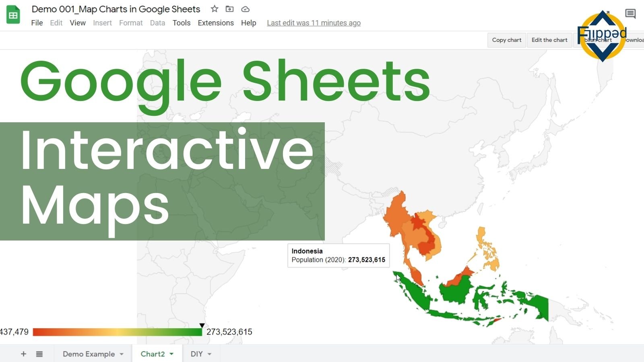Viewport: 644px width, 362px height.
Task: Open the File menu
Action: pyautogui.click(x=37, y=23)
